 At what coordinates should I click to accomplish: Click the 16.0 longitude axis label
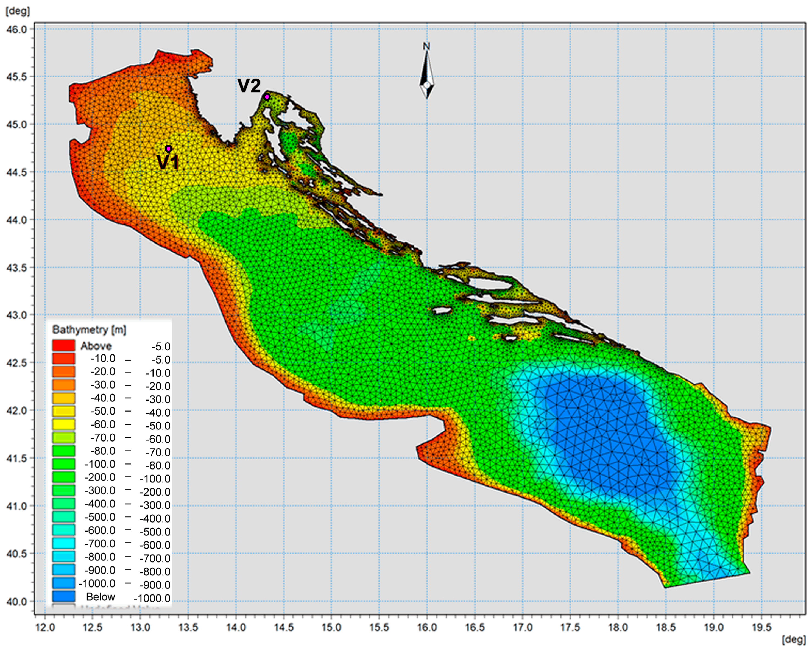[427, 627]
